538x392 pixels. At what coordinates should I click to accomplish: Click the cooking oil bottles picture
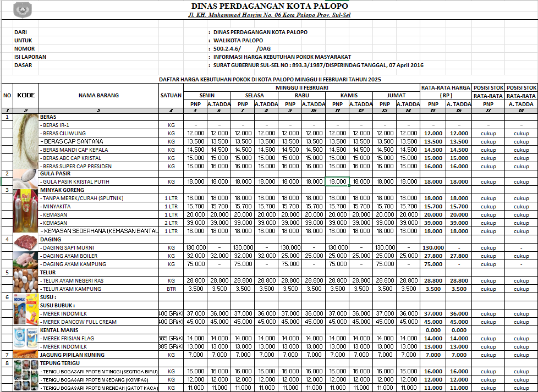(x=26, y=211)
